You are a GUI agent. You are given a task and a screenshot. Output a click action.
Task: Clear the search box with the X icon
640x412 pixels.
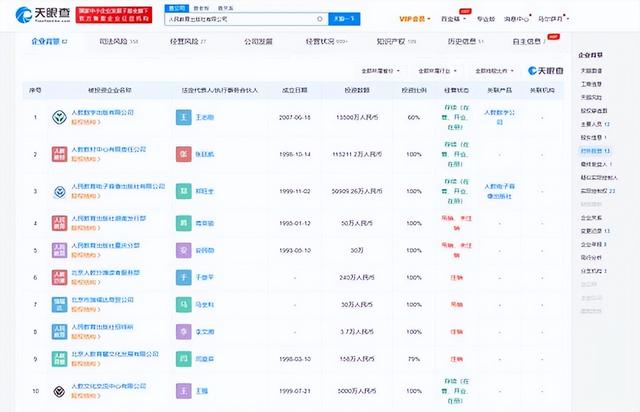[319, 18]
